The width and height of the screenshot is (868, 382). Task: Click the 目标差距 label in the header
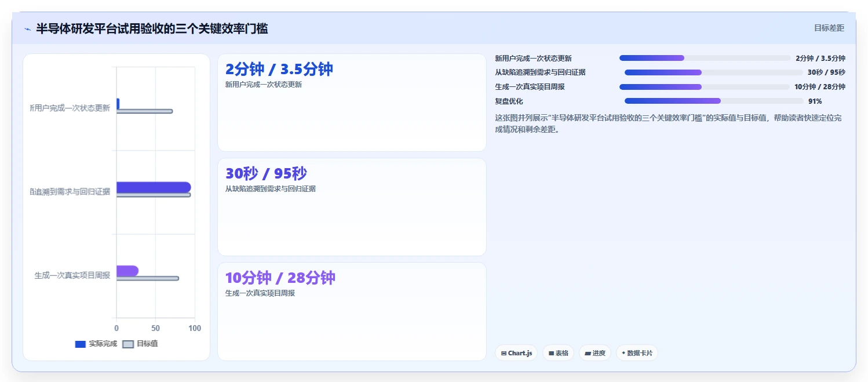[x=829, y=28]
